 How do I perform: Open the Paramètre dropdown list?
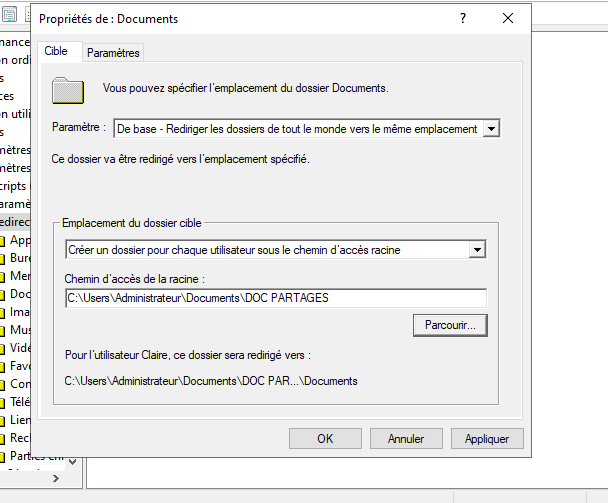pyautogui.click(x=489, y=128)
